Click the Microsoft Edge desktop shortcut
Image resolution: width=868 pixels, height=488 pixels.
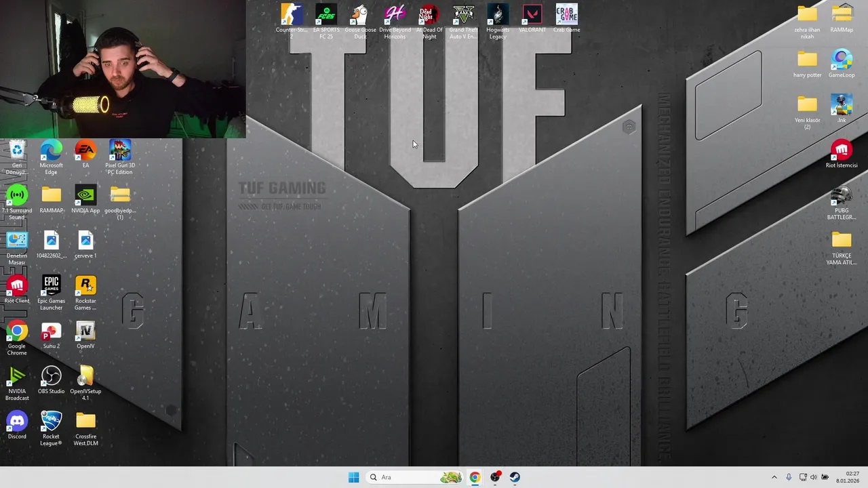point(51,150)
